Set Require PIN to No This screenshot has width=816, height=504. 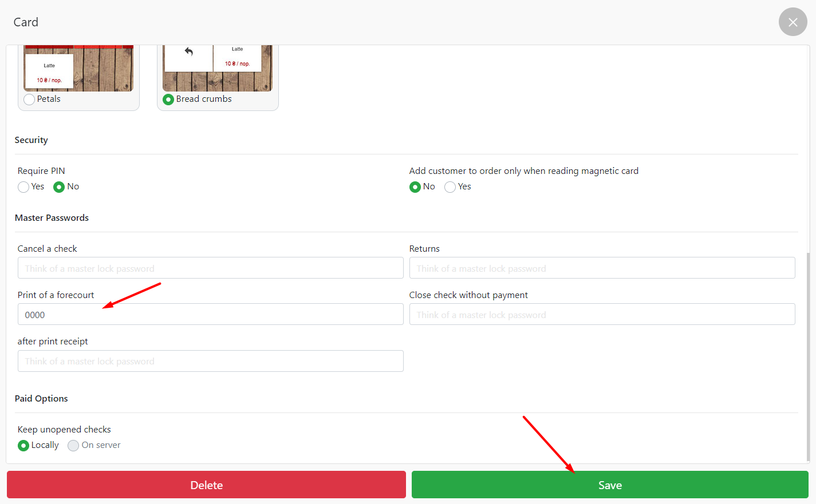pos(59,187)
